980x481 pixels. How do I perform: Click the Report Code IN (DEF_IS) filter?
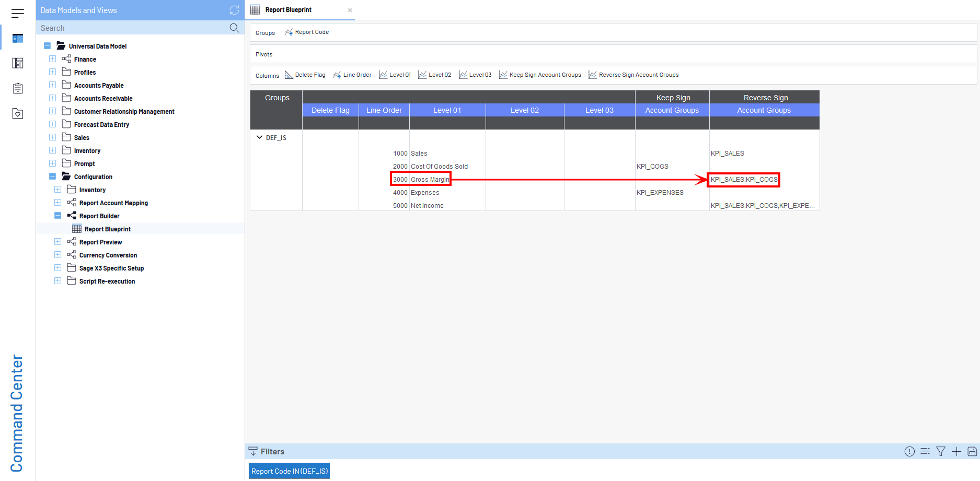[290, 471]
